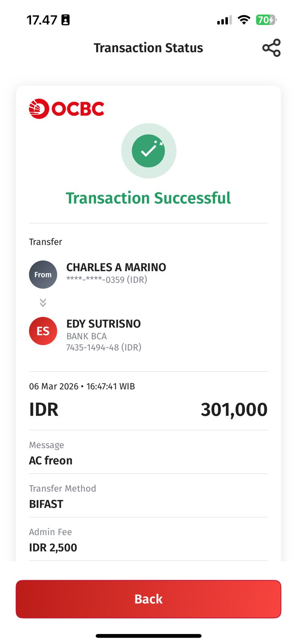Tap the green success checkmark icon
This screenshot has height=644, width=297.
(x=148, y=151)
